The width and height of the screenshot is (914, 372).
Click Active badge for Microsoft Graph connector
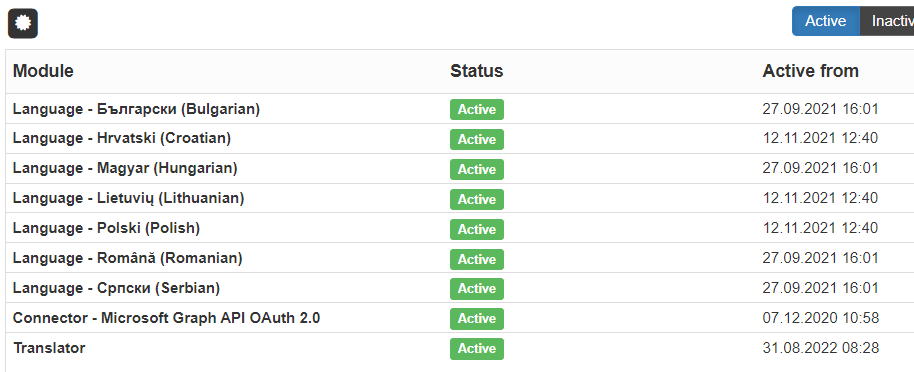[477, 319]
